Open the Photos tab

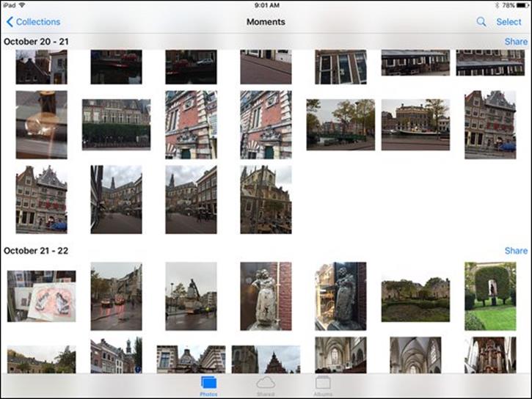(208, 386)
